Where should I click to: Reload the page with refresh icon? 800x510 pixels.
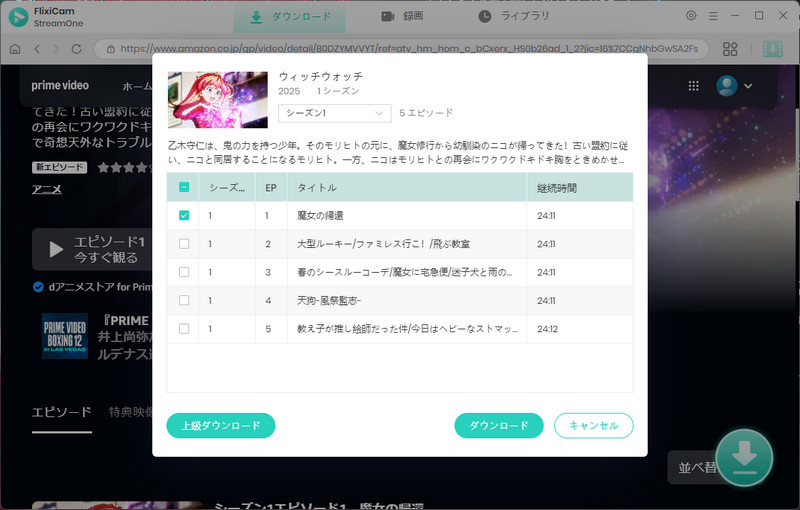coord(77,49)
